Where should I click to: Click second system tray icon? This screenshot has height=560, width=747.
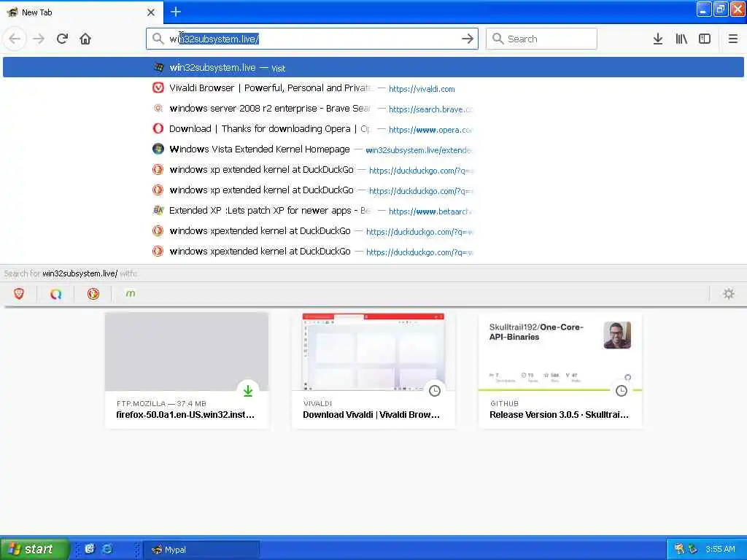coord(693,549)
